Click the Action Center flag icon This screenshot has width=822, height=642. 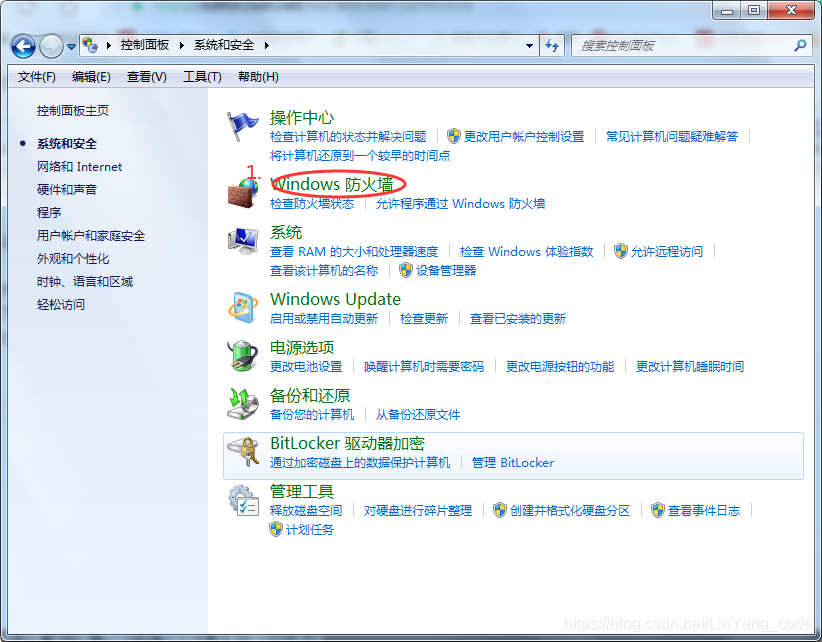(x=242, y=126)
